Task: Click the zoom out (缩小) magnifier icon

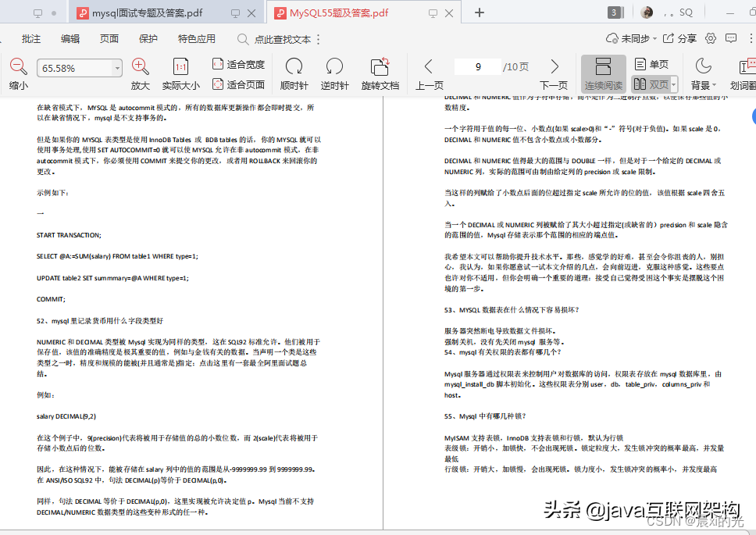Action: coord(18,66)
